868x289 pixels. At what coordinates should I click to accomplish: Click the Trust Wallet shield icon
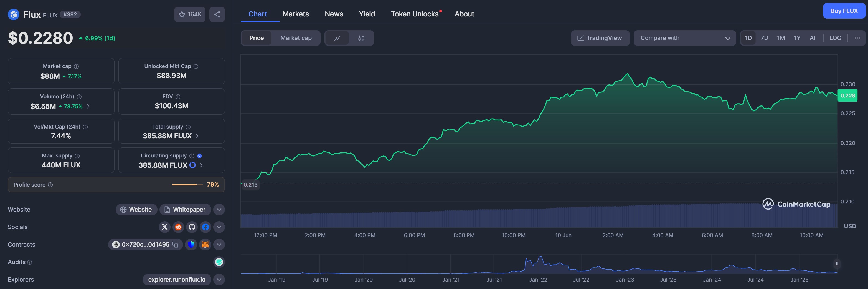(191, 245)
